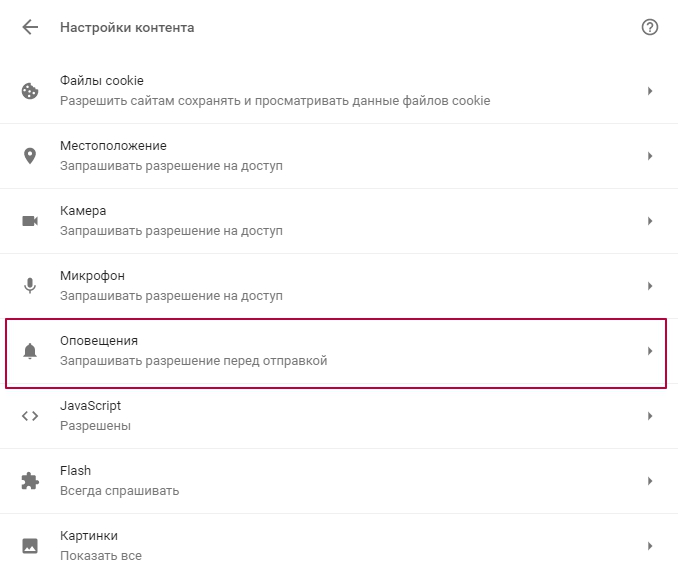
Task: Click the location pin icon
Action: click(30, 156)
